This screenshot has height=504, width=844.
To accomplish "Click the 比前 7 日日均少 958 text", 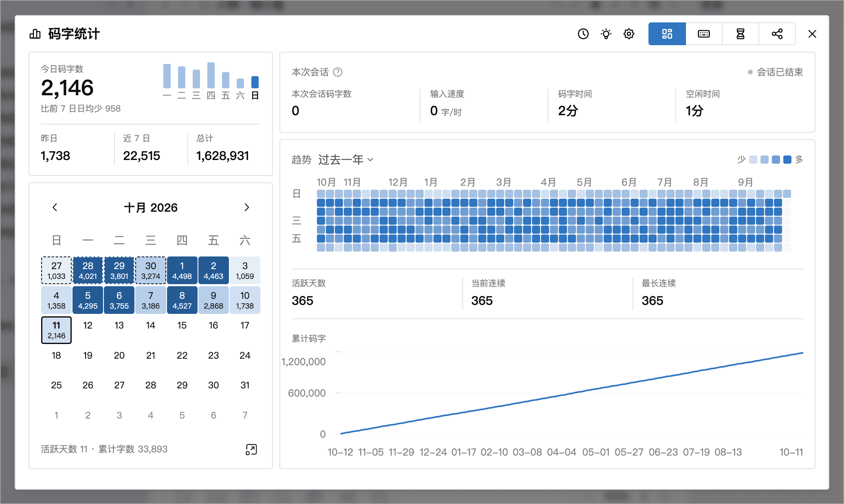I will click(x=81, y=109).
